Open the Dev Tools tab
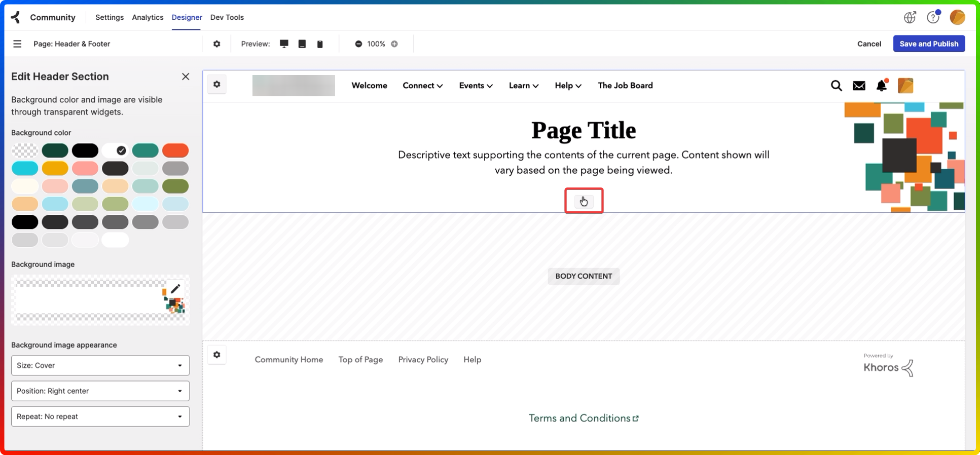 click(227, 17)
